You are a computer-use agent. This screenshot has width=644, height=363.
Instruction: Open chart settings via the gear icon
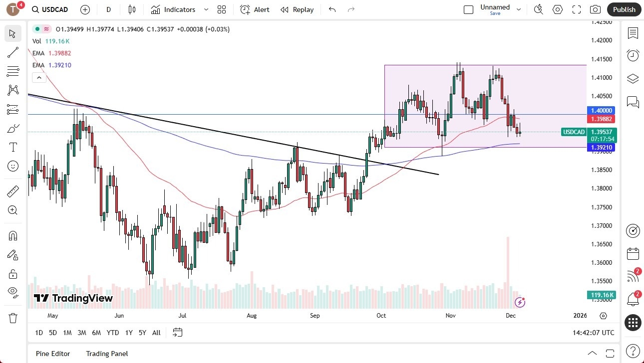[558, 9]
